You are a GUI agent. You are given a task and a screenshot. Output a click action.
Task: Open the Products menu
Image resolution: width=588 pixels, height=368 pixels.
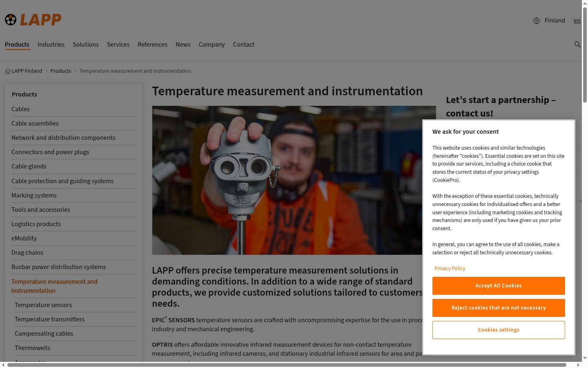coord(17,45)
